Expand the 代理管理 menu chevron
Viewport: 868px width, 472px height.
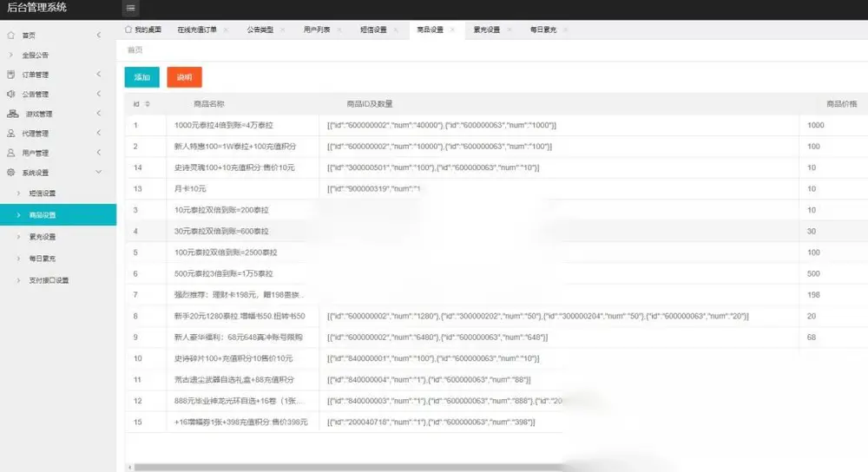point(99,134)
